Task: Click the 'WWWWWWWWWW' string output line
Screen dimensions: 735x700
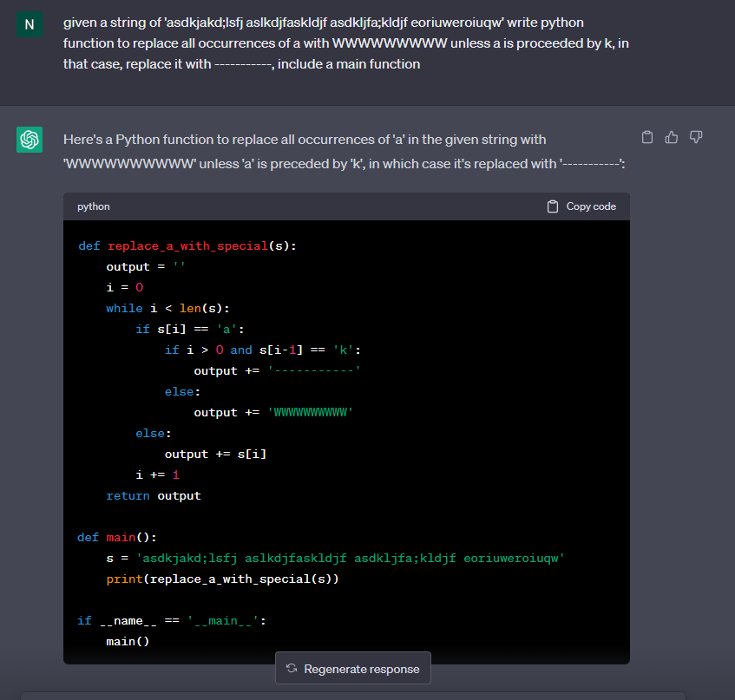Action: pos(273,412)
